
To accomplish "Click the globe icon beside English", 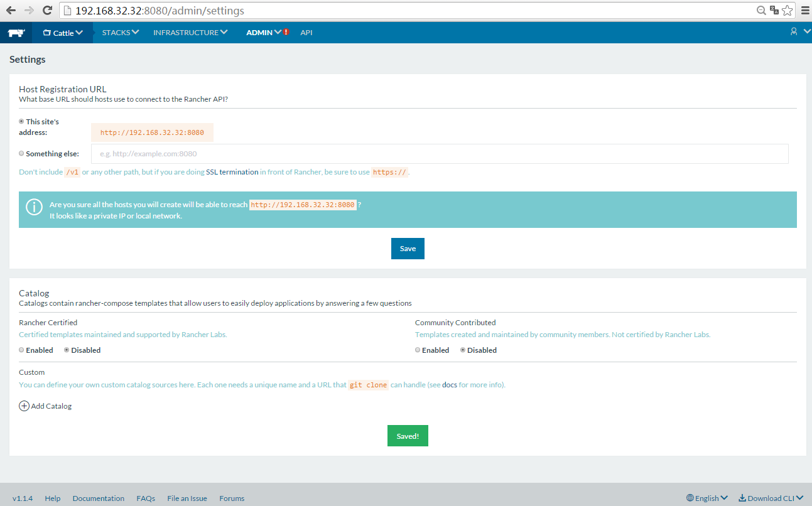I will [690, 498].
